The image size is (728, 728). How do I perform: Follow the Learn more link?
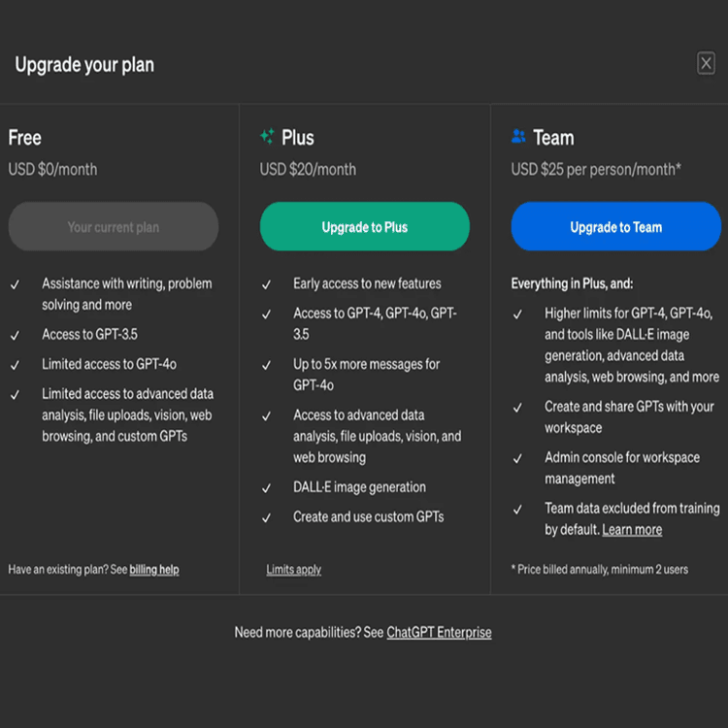click(x=632, y=530)
